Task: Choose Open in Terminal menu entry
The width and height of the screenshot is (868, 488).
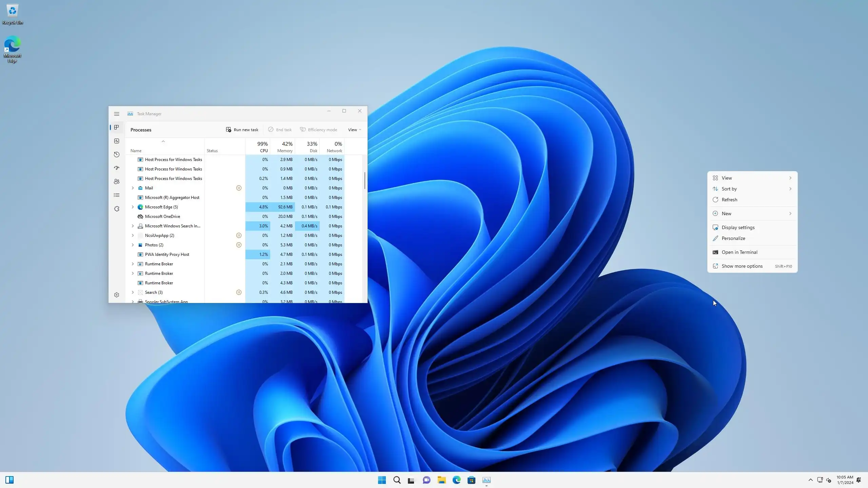Action: click(x=739, y=252)
